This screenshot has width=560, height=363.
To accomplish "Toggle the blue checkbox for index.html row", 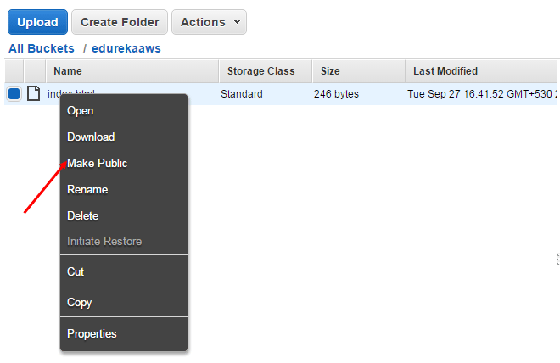I will pyautogui.click(x=14, y=94).
